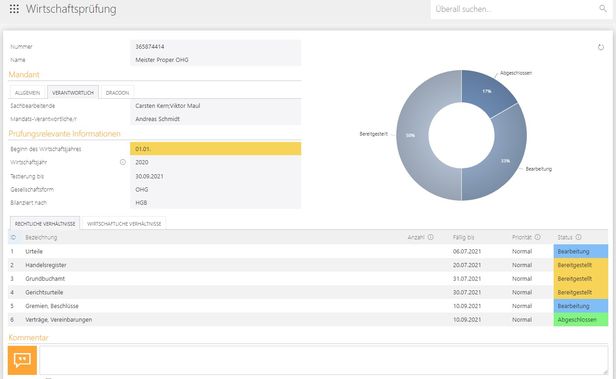Click the yellow Beginn des Wirtschaftsjahres field

click(215, 149)
